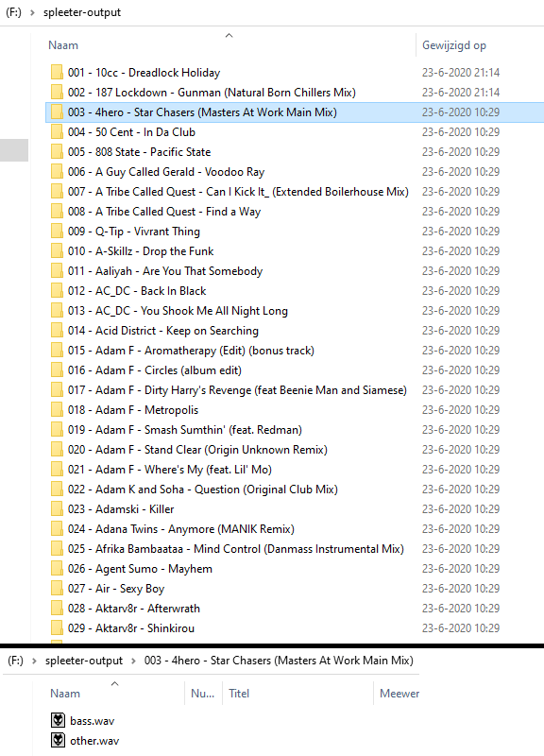Select 021 - Adam F - Where's My folder

click(170, 469)
